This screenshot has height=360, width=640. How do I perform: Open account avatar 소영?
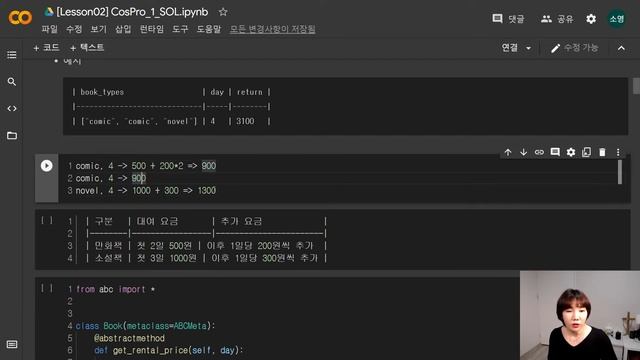coord(616,19)
